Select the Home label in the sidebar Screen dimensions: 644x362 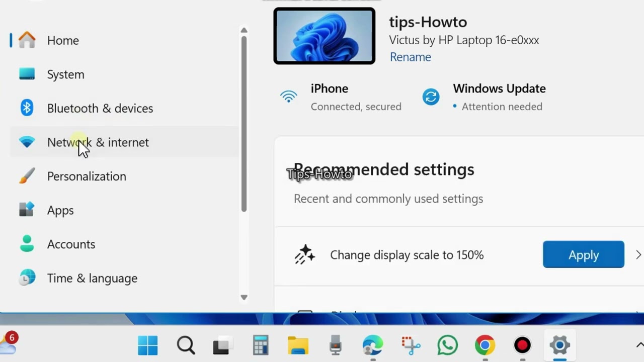tap(63, 40)
